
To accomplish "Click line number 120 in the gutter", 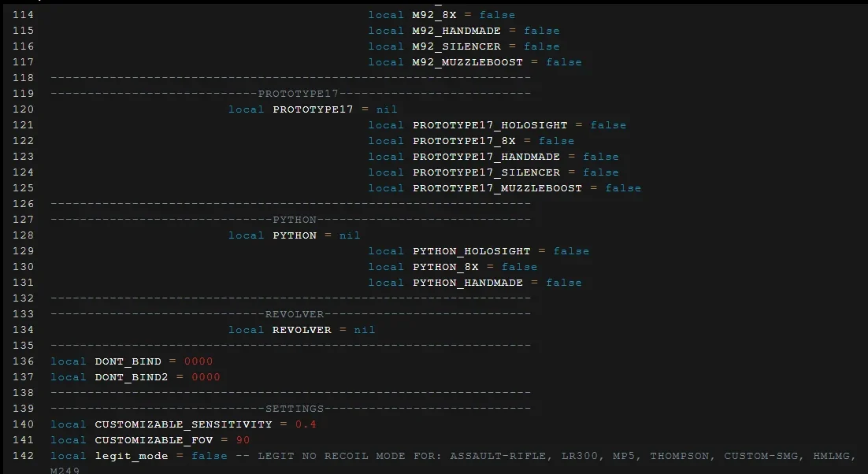I will click(x=23, y=109).
